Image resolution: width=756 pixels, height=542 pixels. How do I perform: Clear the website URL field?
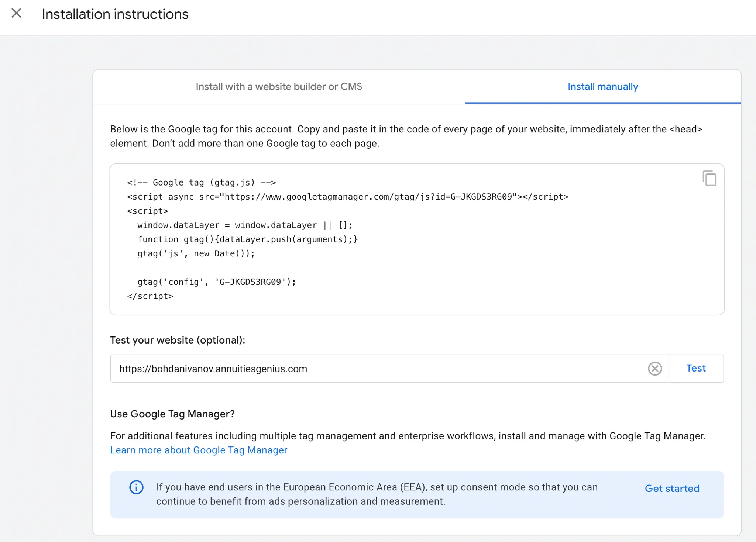654,369
